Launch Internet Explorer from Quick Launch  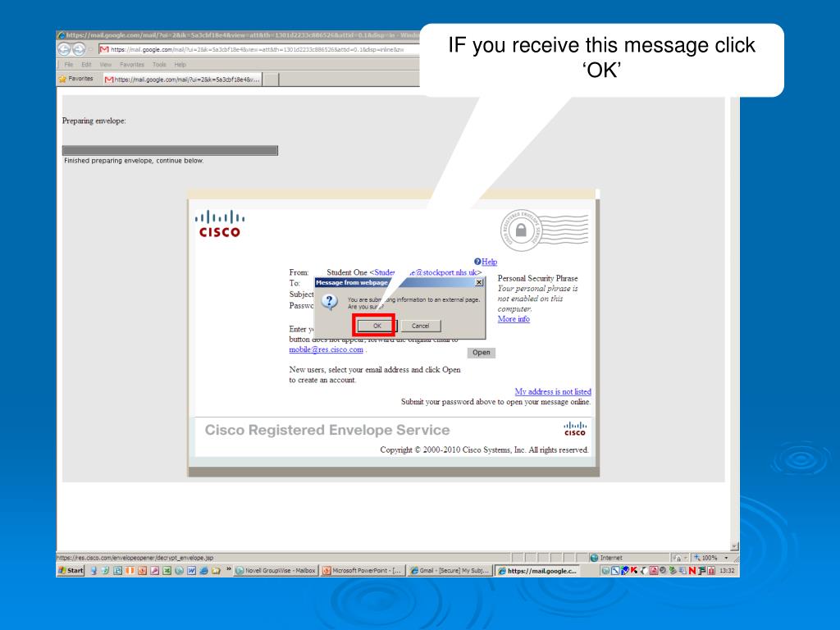coord(203,571)
